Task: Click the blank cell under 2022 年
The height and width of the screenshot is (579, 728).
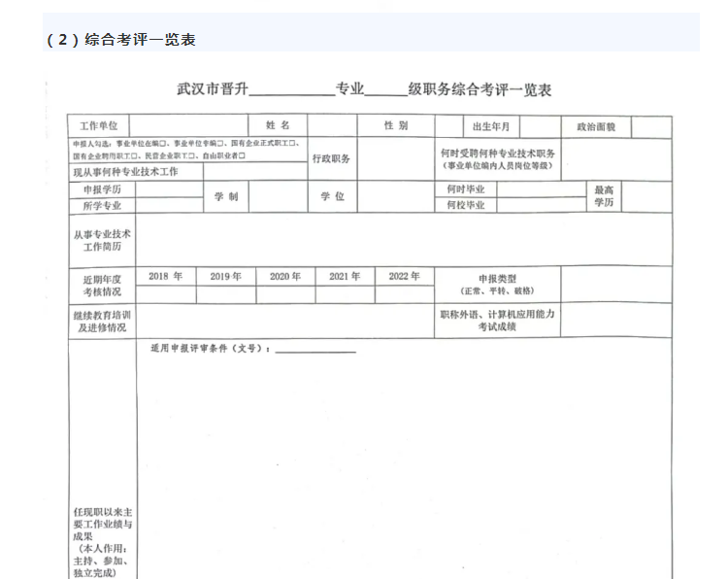Action: 404,294
